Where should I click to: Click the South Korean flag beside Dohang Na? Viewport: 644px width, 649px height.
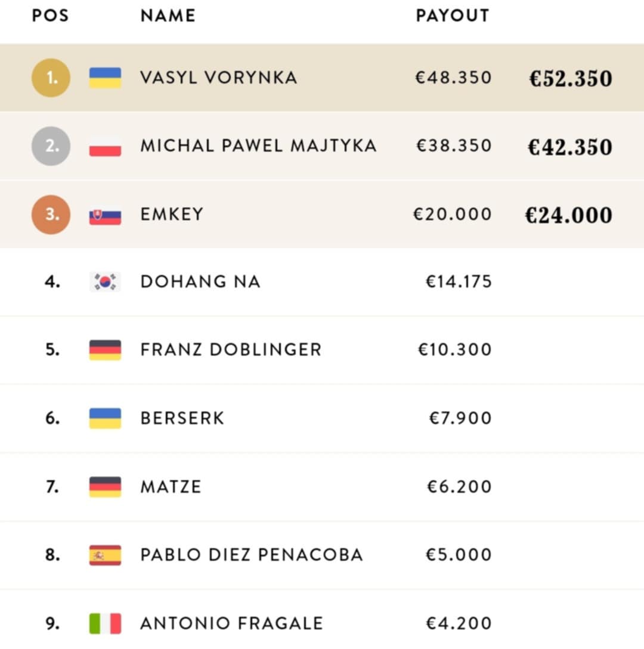pos(105,282)
